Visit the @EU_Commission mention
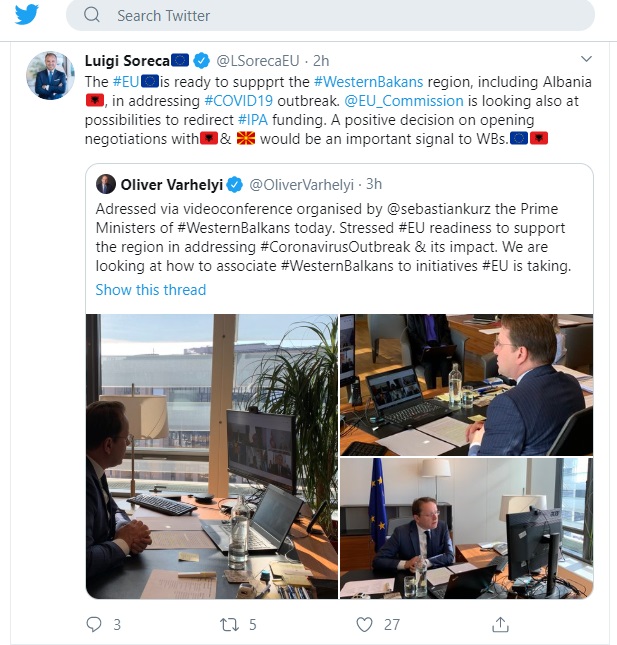Screen dimensions: 617x645 404,101
